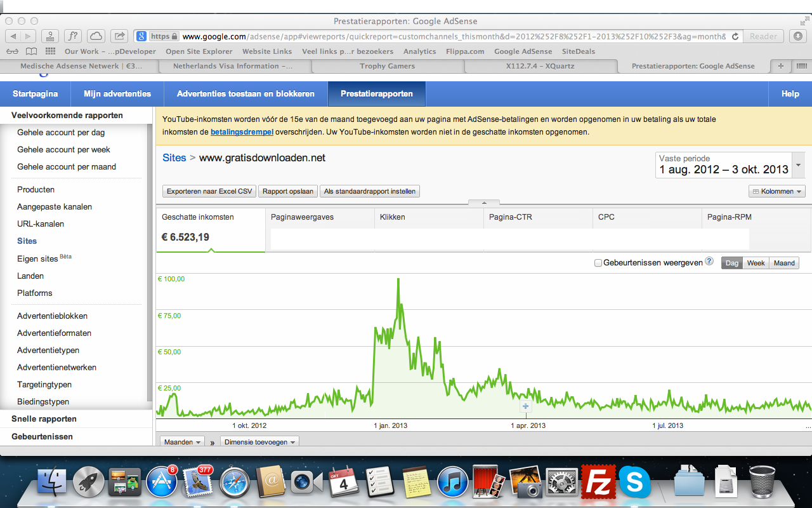Viewport: 812px width, 508px height.
Task: Open Contacts address book in Dock
Action: click(272, 483)
